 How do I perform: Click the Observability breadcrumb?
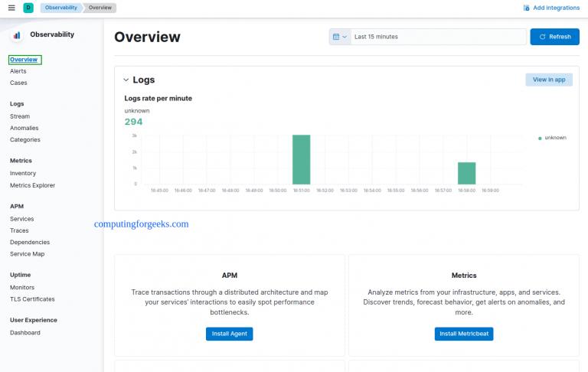point(60,8)
